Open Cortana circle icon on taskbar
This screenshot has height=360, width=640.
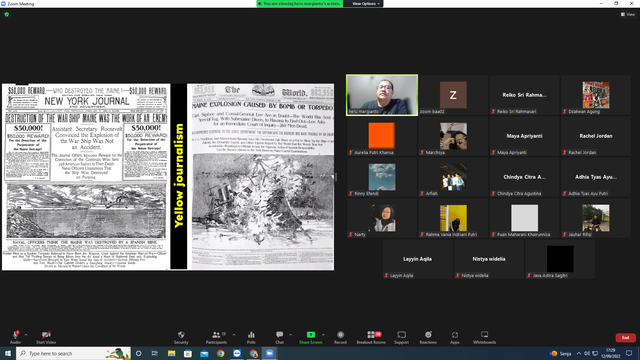tap(138, 353)
